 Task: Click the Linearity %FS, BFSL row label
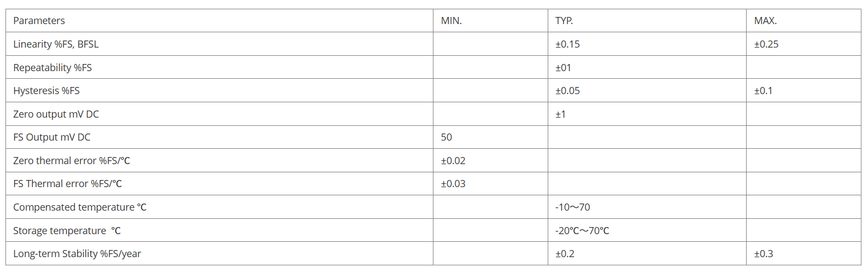(x=56, y=44)
